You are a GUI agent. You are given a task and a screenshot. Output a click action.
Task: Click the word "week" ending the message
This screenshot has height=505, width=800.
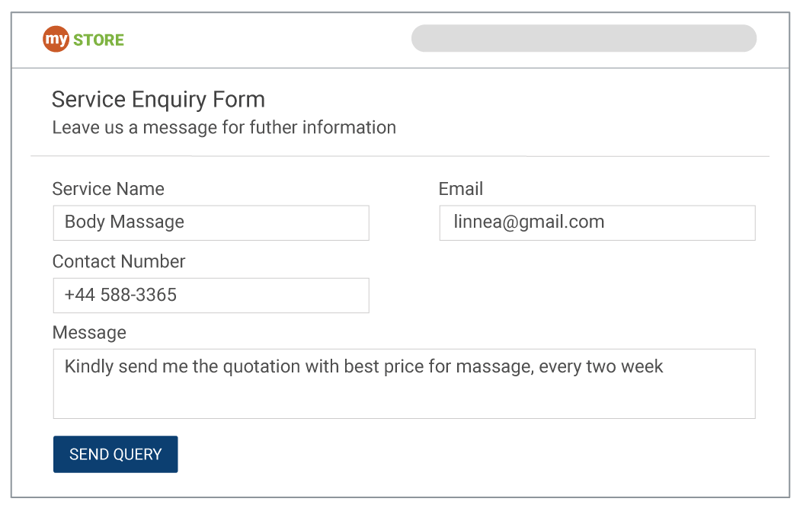[x=641, y=367]
